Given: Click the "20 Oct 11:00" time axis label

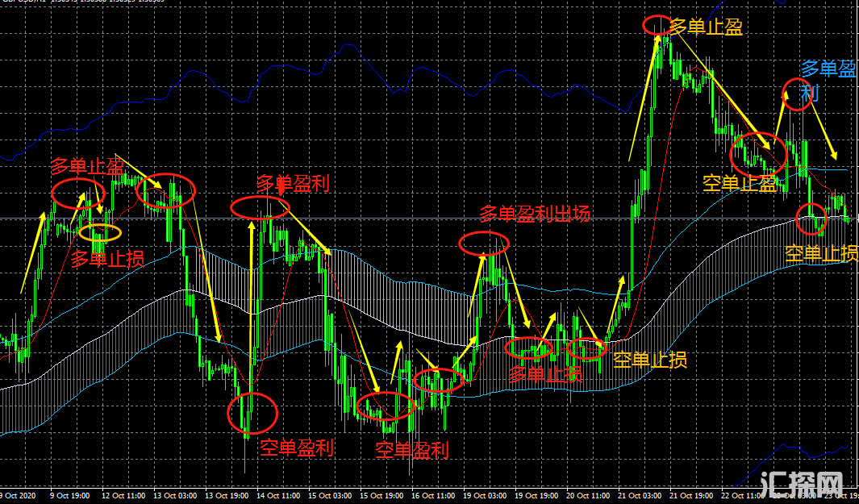Looking at the screenshot, I should click(x=588, y=496).
